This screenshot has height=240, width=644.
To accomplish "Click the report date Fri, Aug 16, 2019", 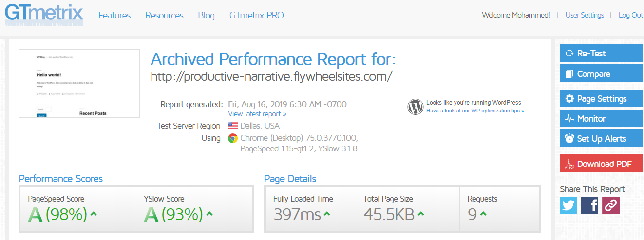I will click(x=287, y=104).
